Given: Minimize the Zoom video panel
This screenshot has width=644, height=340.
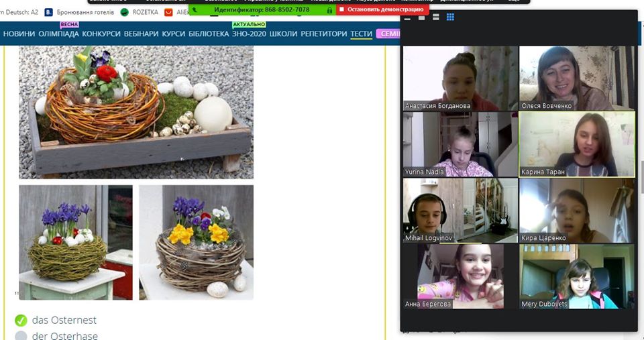Looking at the screenshot, I should (407, 19).
